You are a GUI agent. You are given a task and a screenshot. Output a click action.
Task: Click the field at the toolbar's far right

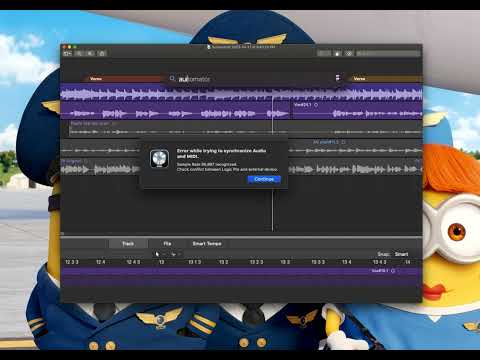[x=388, y=53]
